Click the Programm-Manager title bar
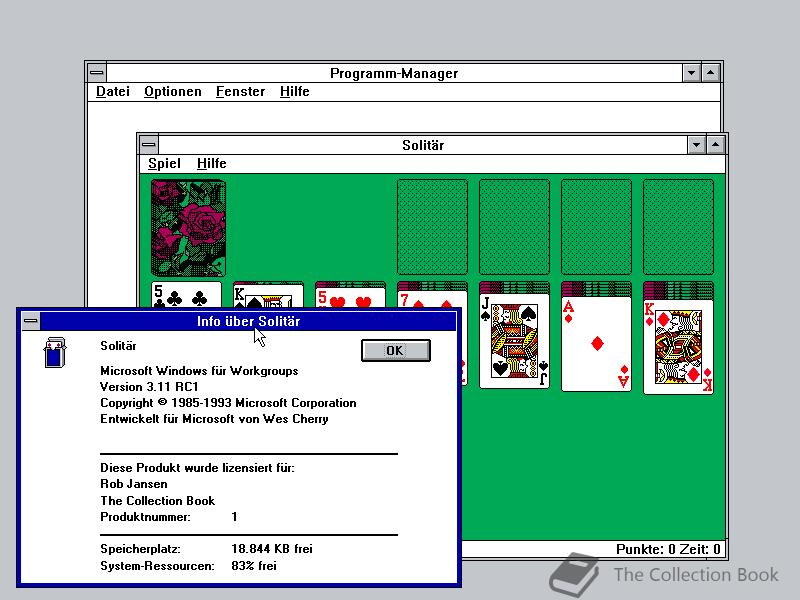This screenshot has width=800, height=600. tap(394, 73)
